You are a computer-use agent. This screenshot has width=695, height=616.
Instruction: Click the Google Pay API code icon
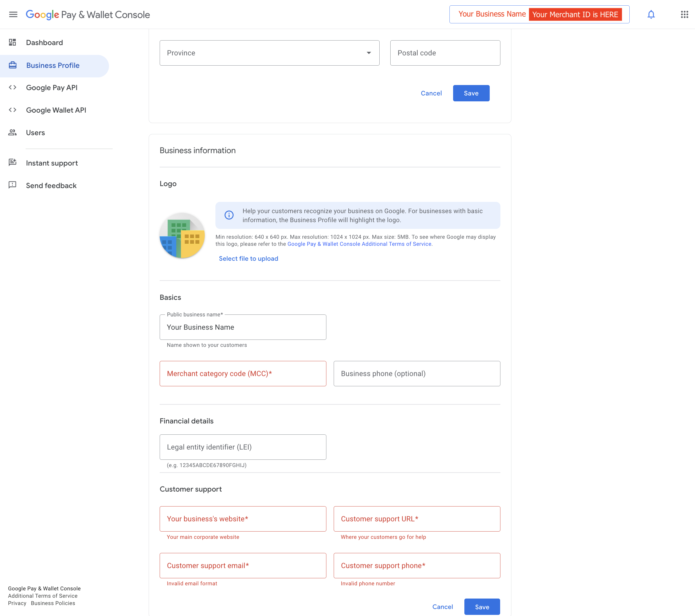click(13, 88)
